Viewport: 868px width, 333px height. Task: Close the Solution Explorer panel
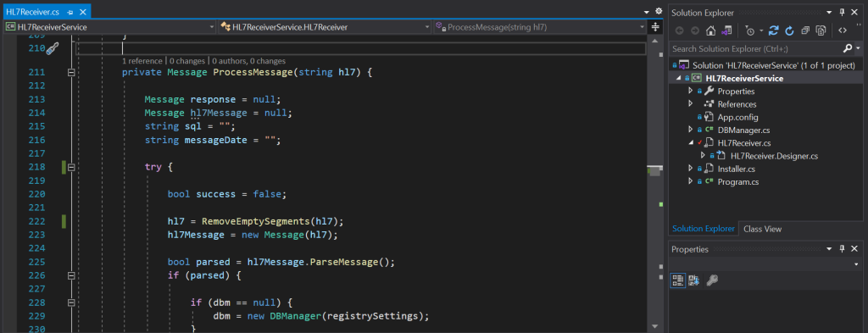(x=854, y=12)
